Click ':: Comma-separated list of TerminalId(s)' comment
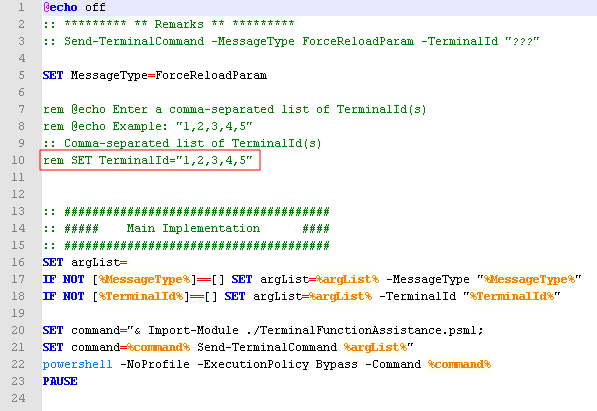Image resolution: width=597 pixels, height=411 pixels. [182, 143]
